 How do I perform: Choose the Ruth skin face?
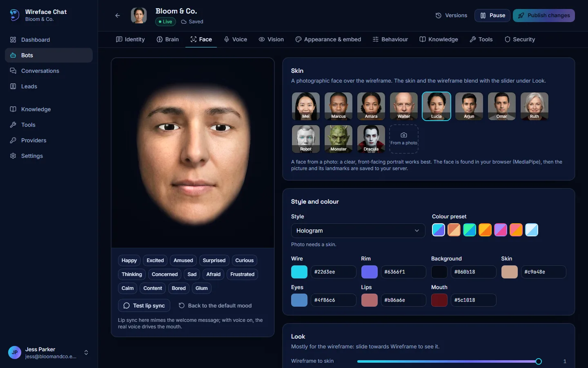[x=535, y=106]
